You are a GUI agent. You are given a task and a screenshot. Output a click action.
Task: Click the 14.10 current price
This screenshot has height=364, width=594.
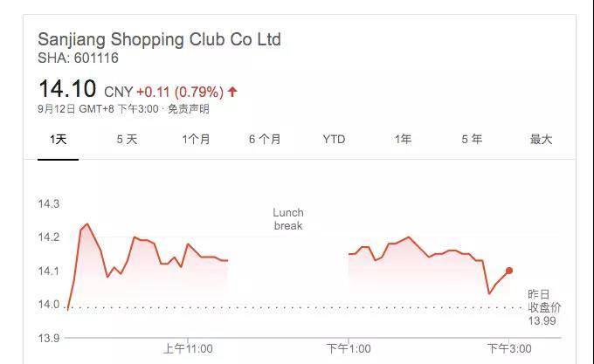tap(67, 88)
